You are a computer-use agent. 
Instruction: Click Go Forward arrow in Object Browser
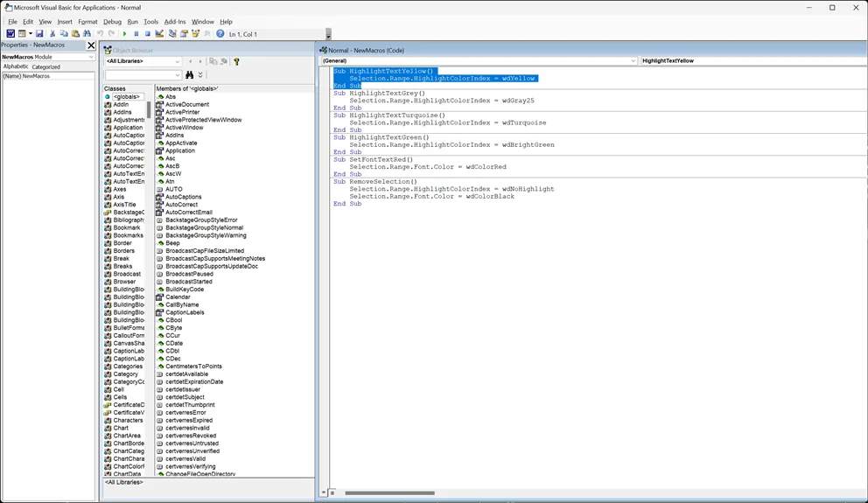pyautogui.click(x=200, y=61)
